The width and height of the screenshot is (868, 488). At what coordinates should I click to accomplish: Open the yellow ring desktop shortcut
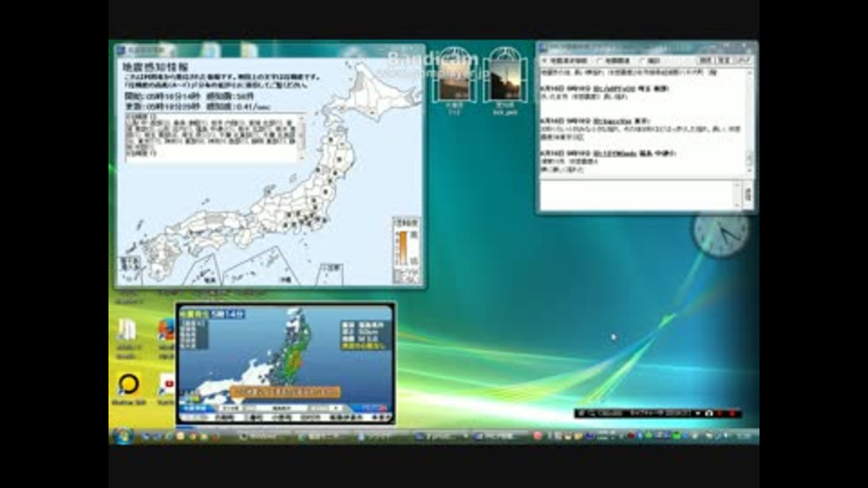[x=128, y=385]
